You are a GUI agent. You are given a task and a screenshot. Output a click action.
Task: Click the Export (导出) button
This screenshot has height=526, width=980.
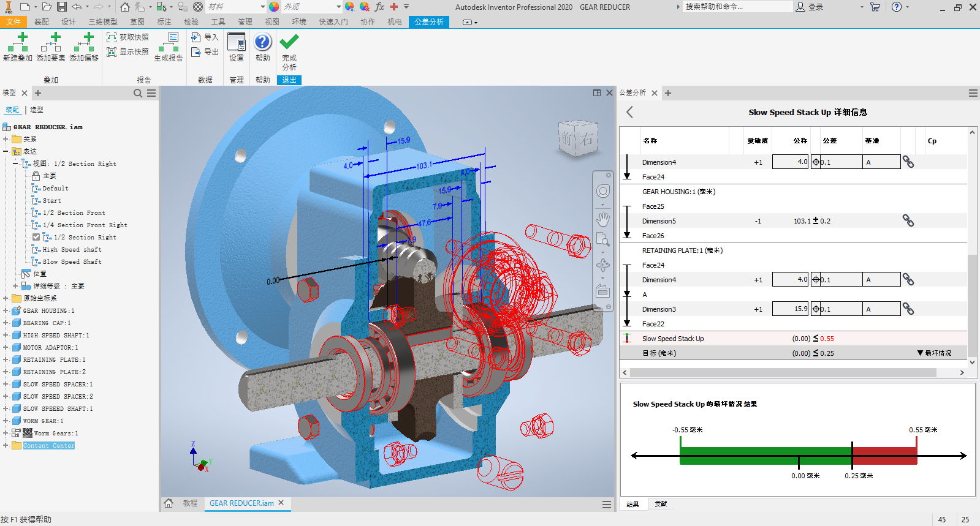point(205,52)
